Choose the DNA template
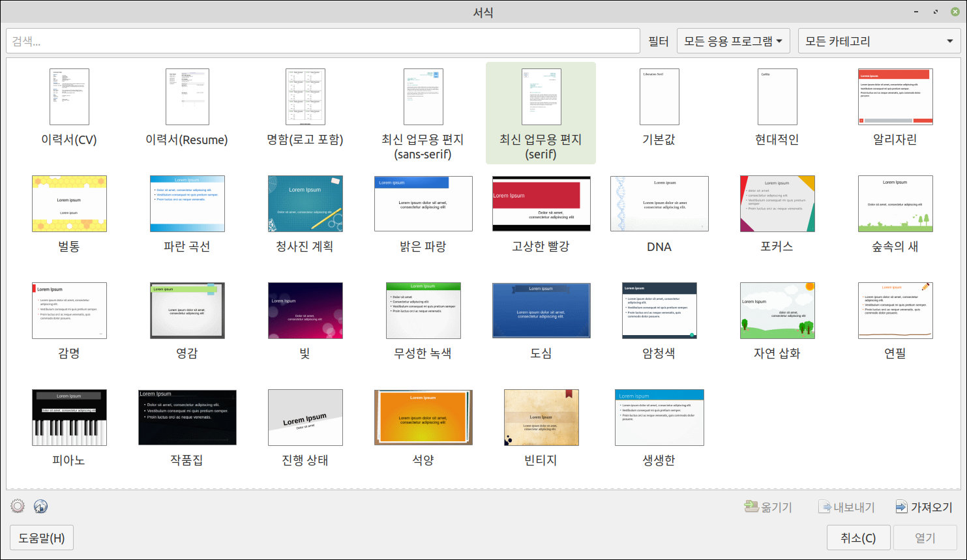The image size is (967, 560). click(x=659, y=214)
